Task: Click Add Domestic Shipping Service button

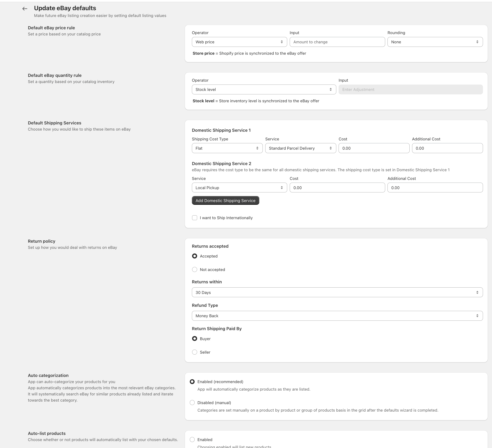Action: [225, 200]
